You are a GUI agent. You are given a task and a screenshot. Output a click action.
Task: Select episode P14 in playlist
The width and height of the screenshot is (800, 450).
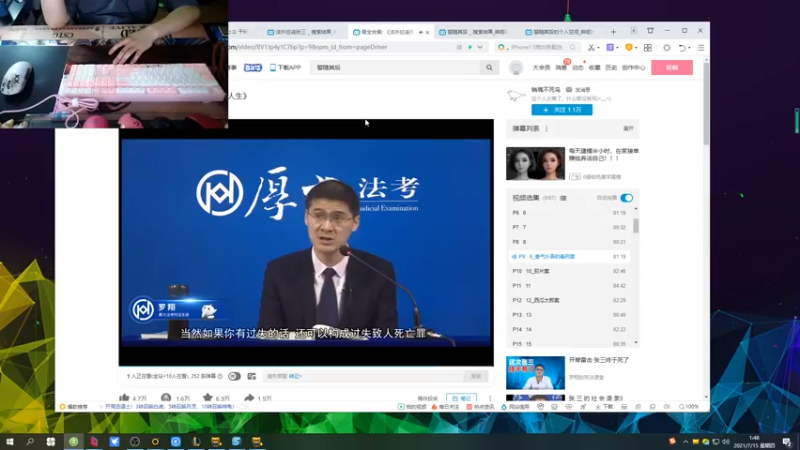569,330
